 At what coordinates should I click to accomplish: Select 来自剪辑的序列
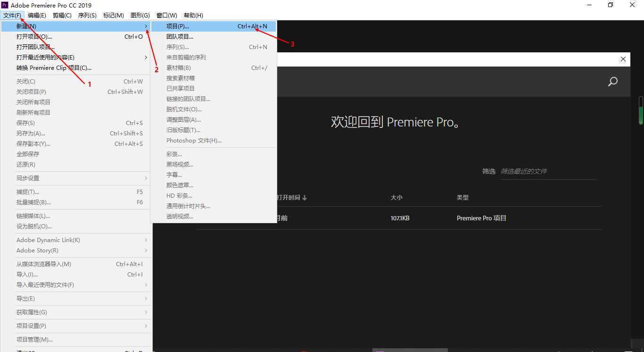point(214,57)
